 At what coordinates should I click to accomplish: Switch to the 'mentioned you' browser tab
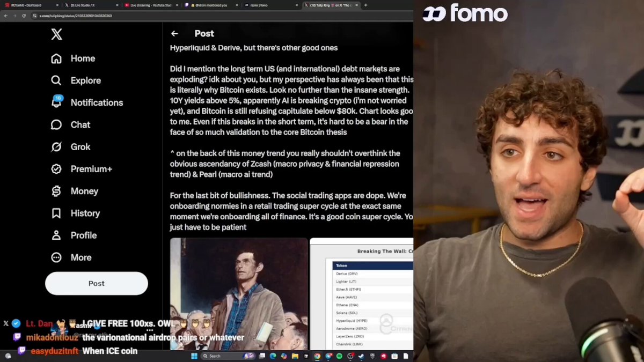pyautogui.click(x=212, y=5)
